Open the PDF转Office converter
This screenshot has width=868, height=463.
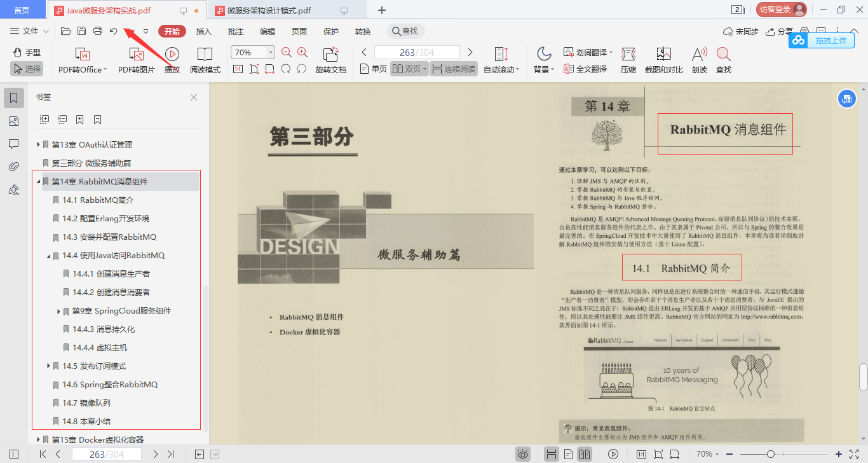coord(83,61)
